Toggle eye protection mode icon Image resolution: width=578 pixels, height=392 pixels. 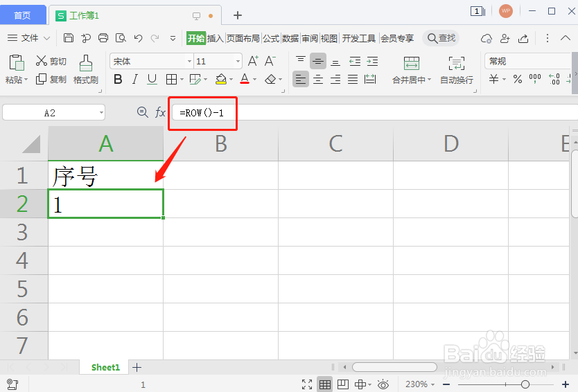[383, 384]
